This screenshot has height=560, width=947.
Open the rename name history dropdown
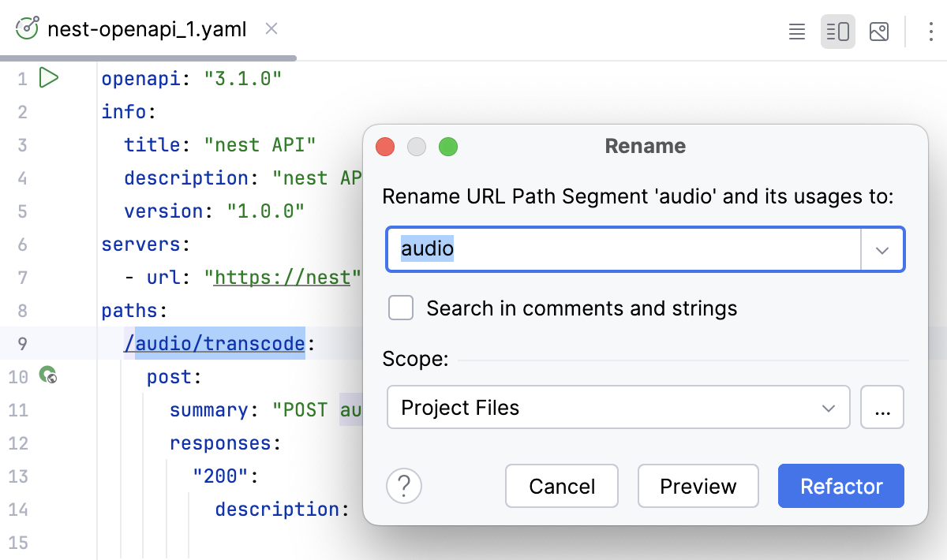point(882,248)
